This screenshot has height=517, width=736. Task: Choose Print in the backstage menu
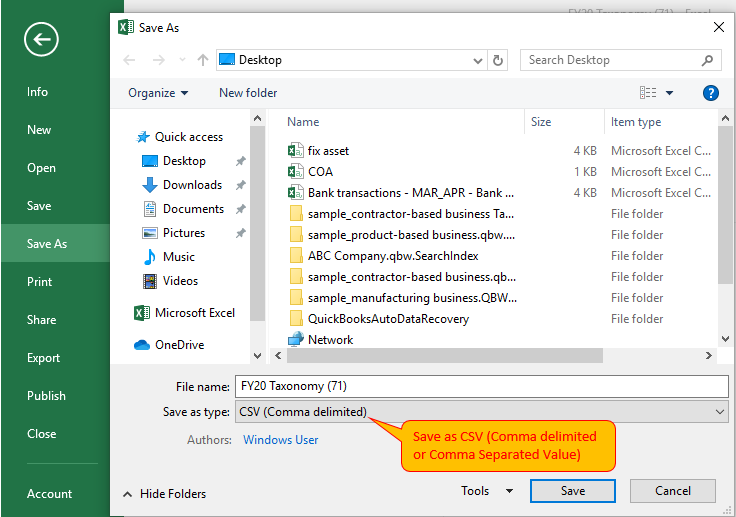click(39, 282)
